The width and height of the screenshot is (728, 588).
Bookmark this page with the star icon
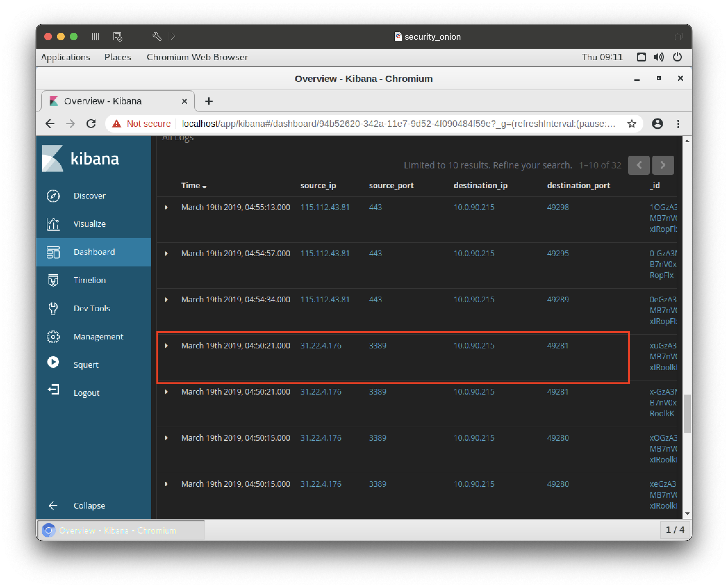632,124
